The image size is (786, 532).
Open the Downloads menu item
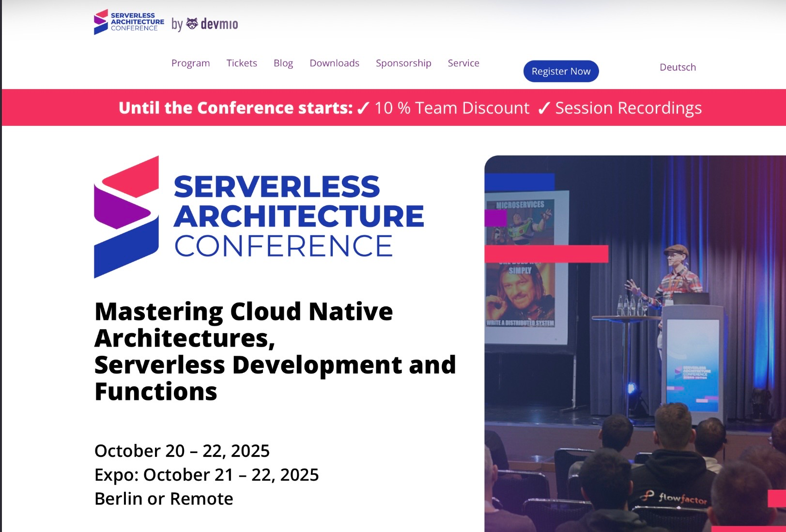point(334,63)
